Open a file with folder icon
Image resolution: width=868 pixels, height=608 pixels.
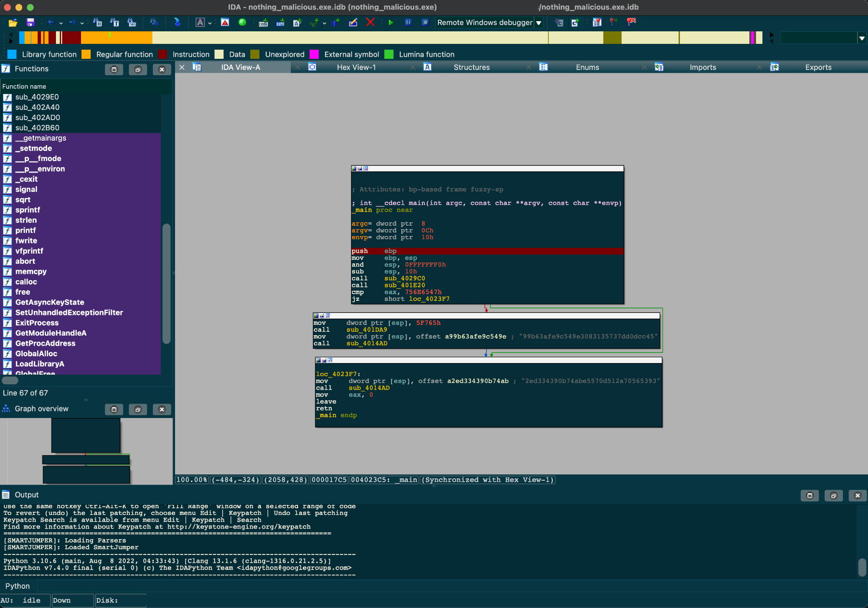[x=13, y=23]
